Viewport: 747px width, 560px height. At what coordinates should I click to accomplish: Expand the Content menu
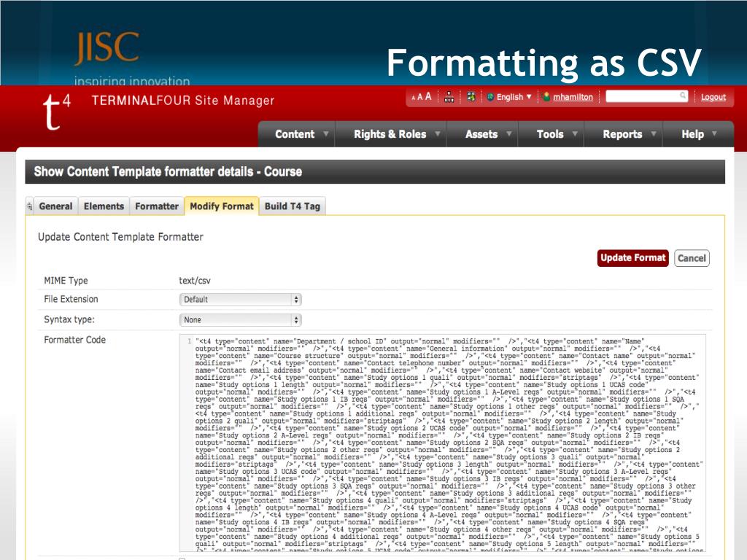(298, 134)
